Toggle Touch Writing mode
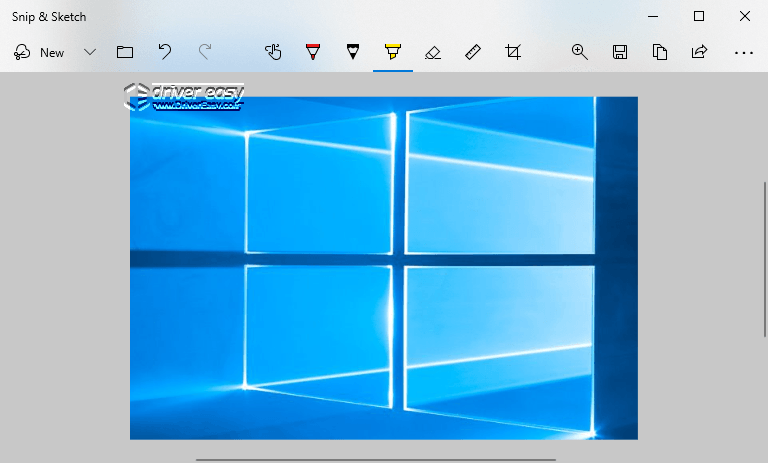This screenshot has height=463, width=768. [273, 52]
